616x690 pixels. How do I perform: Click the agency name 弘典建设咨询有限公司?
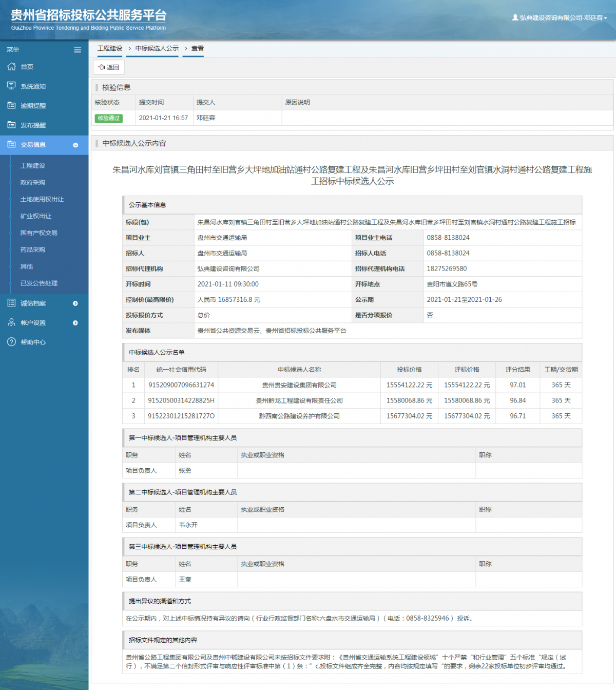tap(228, 269)
